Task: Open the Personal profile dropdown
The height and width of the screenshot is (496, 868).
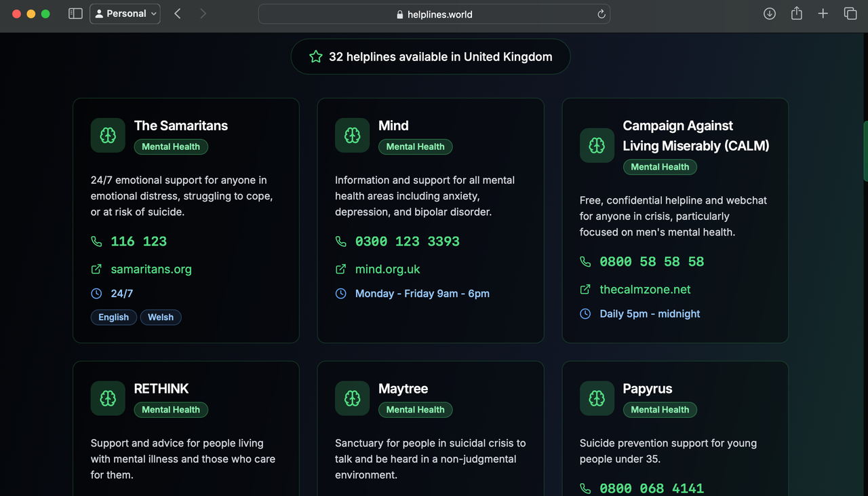Action: point(125,14)
